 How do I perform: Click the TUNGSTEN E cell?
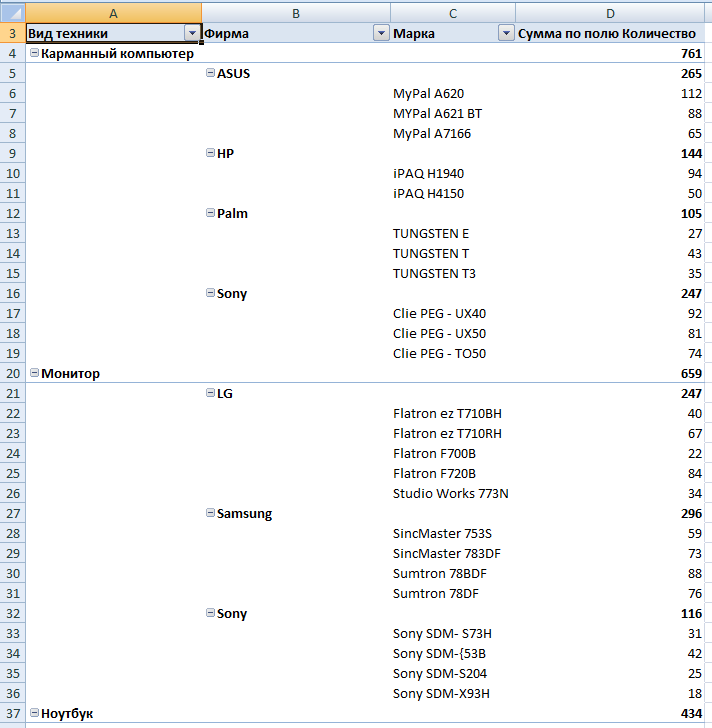tap(453, 233)
